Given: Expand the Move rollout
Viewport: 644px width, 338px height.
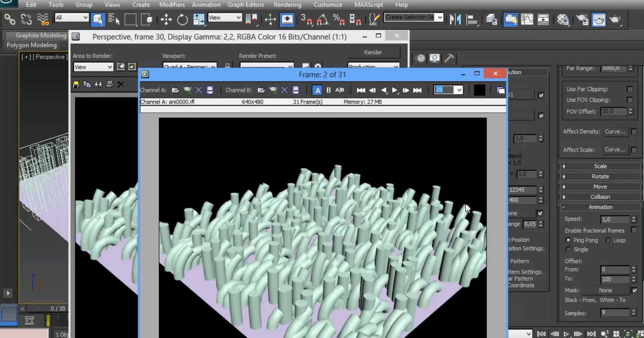Looking at the screenshot, I should click(600, 187).
